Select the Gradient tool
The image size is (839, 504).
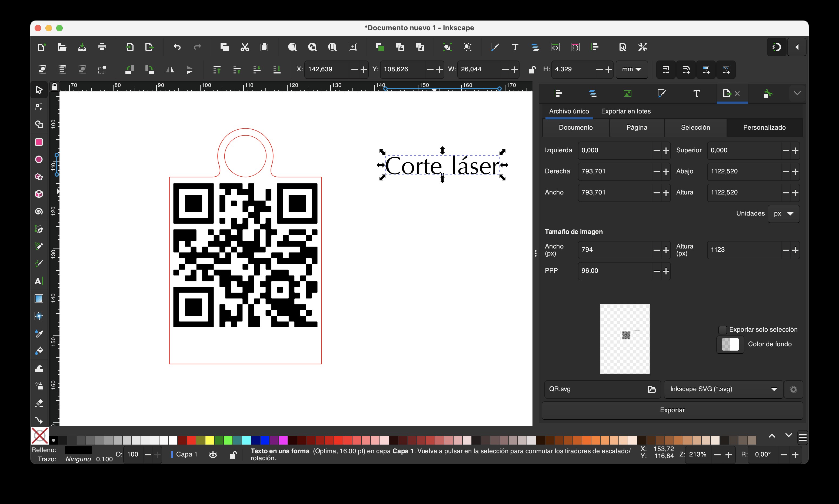tap(39, 298)
